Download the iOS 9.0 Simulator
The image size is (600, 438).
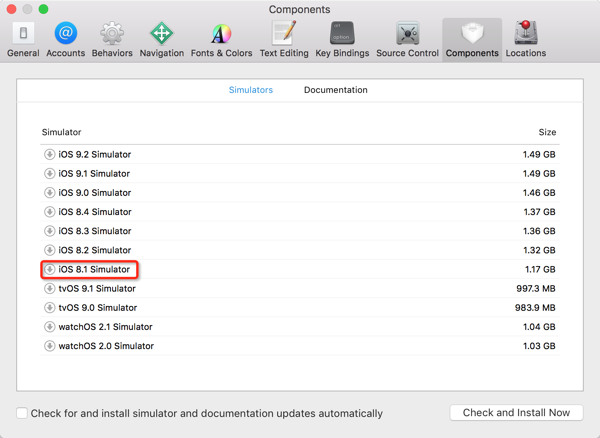(x=49, y=192)
